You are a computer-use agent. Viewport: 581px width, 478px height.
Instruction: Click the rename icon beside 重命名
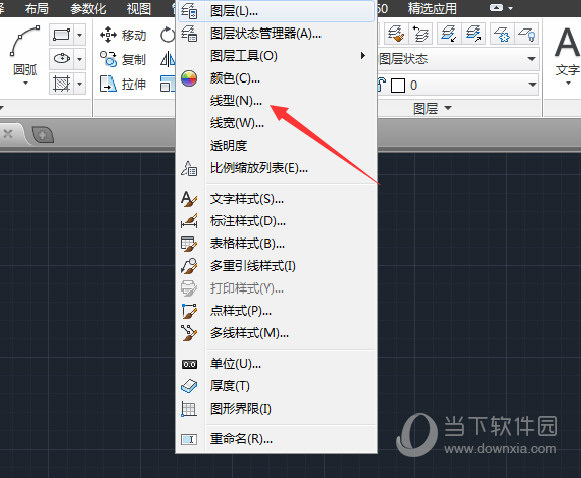[189, 440]
